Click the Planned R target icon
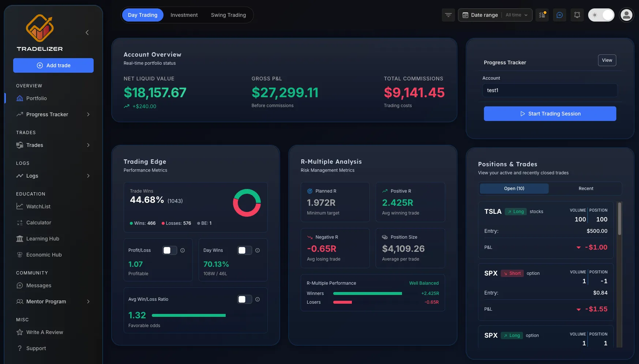639x364 pixels. coord(310,191)
